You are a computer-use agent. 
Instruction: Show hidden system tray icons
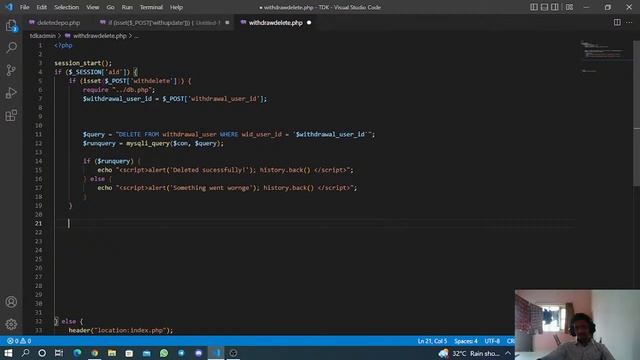[508, 353]
